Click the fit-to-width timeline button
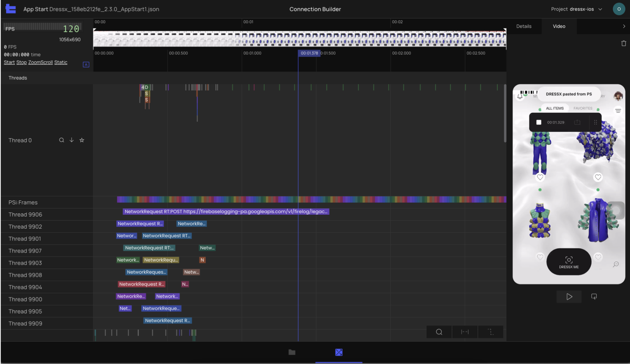The height and width of the screenshot is (364, 630). click(x=465, y=332)
